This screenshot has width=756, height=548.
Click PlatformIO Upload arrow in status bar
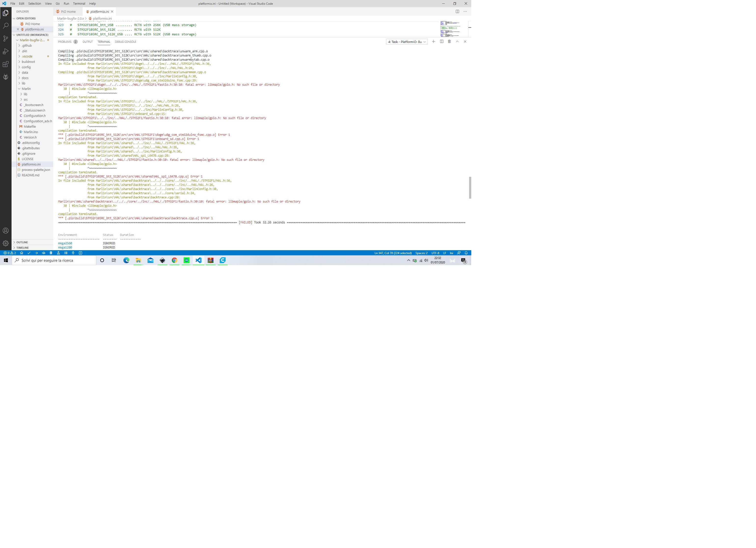(x=36, y=253)
